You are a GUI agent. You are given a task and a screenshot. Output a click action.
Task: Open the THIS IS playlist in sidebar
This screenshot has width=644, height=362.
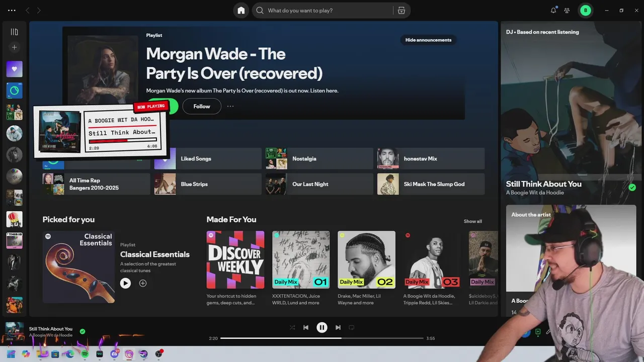(x=14, y=240)
